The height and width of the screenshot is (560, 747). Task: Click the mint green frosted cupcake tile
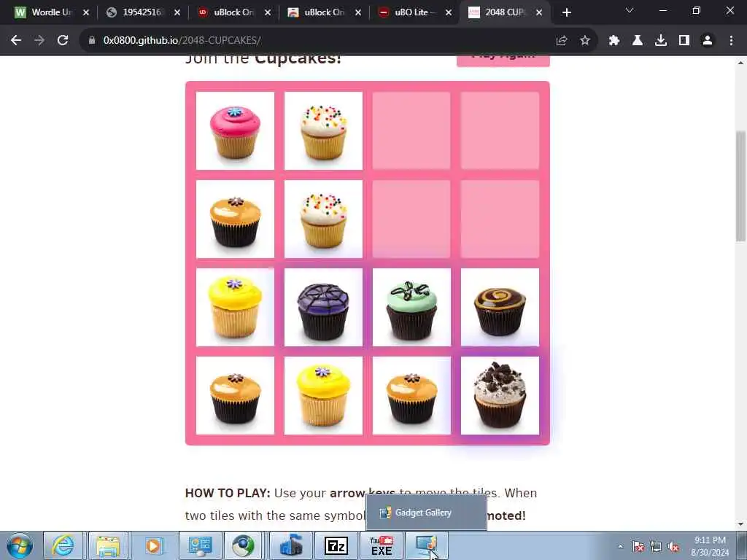[x=411, y=307]
